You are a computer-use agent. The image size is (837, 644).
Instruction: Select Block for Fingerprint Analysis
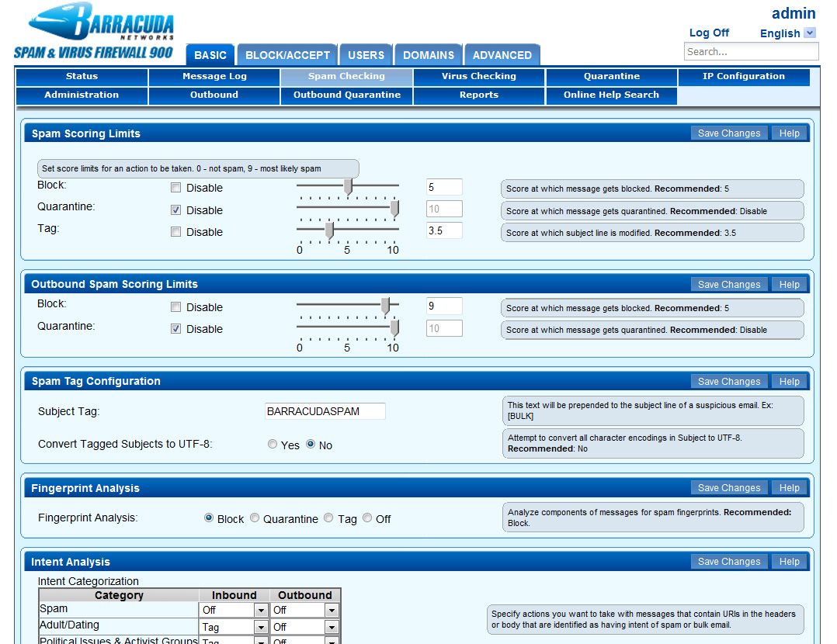click(209, 518)
